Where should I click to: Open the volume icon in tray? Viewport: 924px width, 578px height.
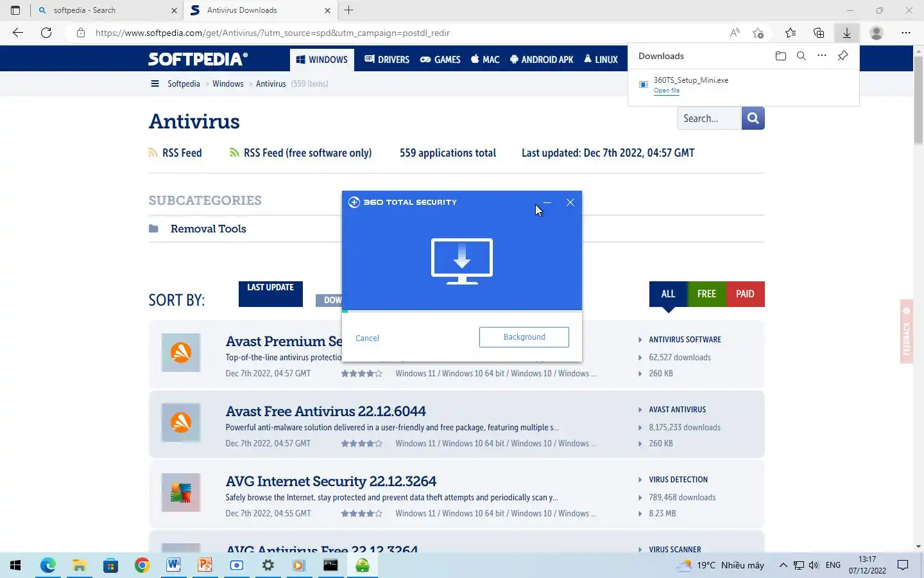coord(814,565)
